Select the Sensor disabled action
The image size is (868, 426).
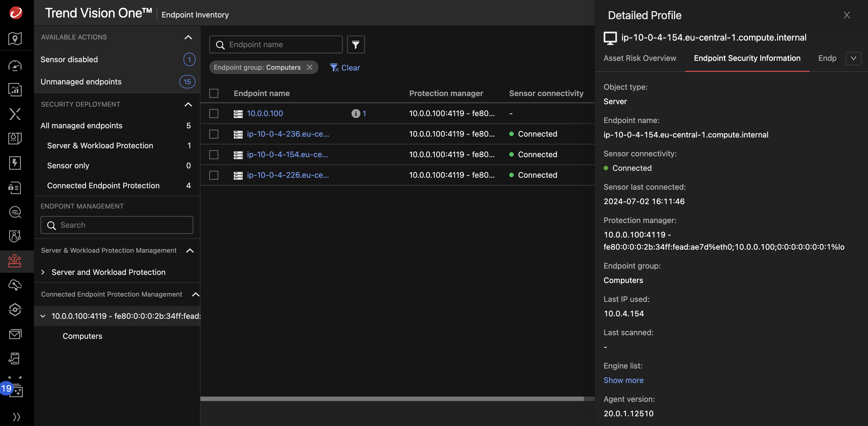click(117, 60)
